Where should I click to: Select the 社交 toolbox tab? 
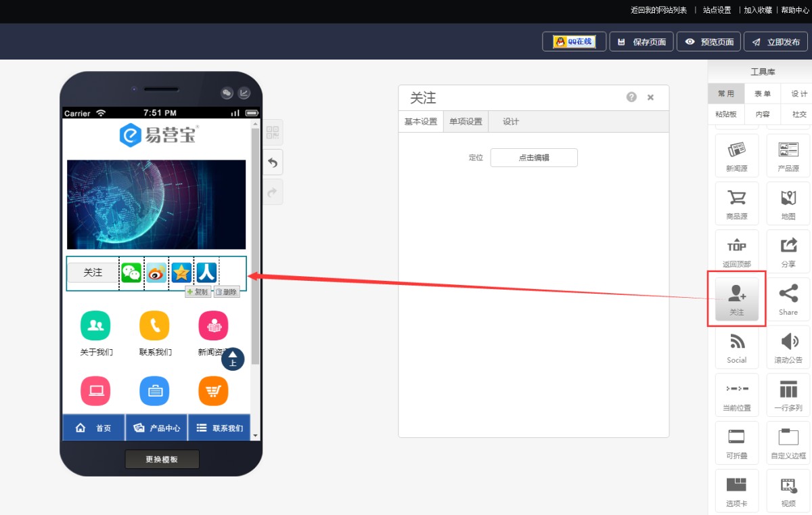click(x=797, y=114)
